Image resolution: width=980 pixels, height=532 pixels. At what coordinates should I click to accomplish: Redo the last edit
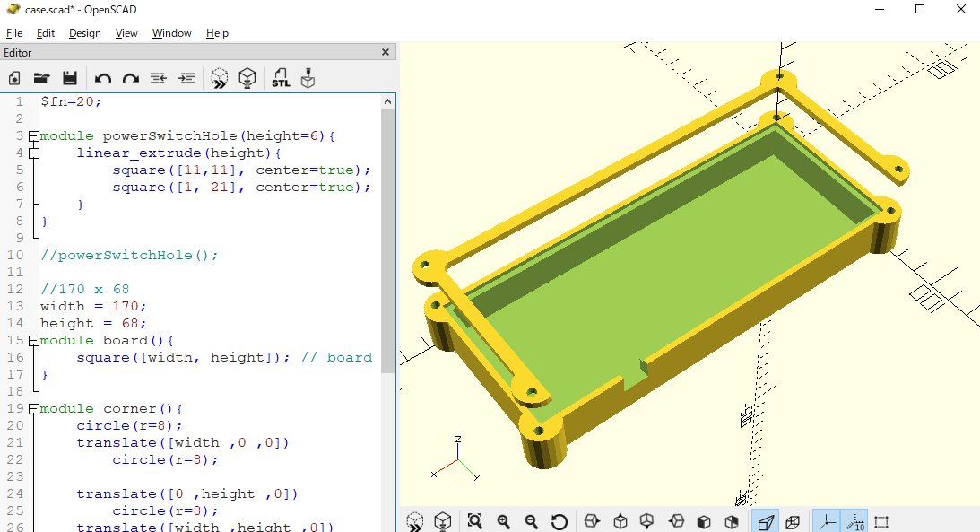(131, 78)
